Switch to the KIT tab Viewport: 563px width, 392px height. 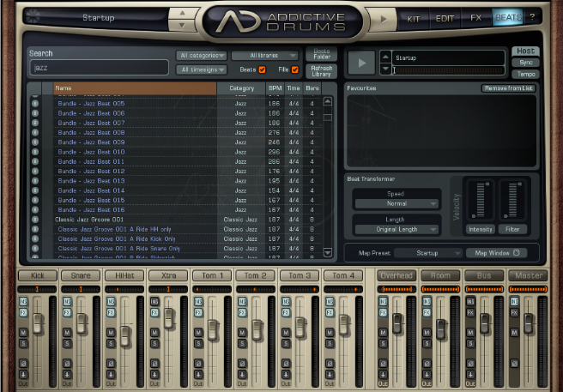click(x=413, y=19)
